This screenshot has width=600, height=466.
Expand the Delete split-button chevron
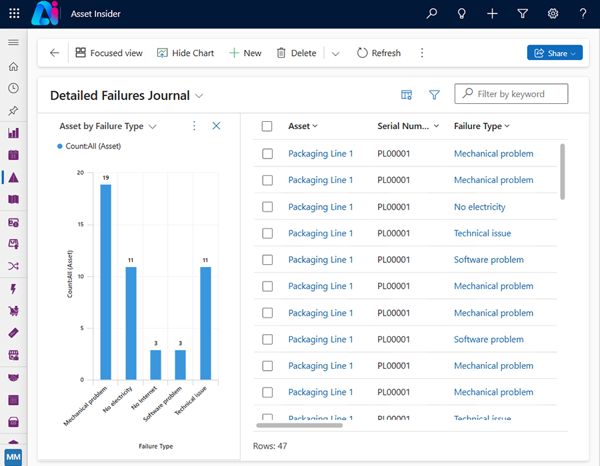(x=335, y=53)
